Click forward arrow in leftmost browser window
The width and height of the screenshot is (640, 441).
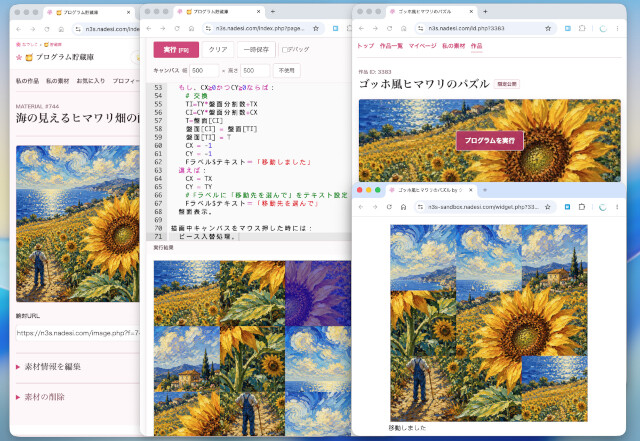[33, 29]
